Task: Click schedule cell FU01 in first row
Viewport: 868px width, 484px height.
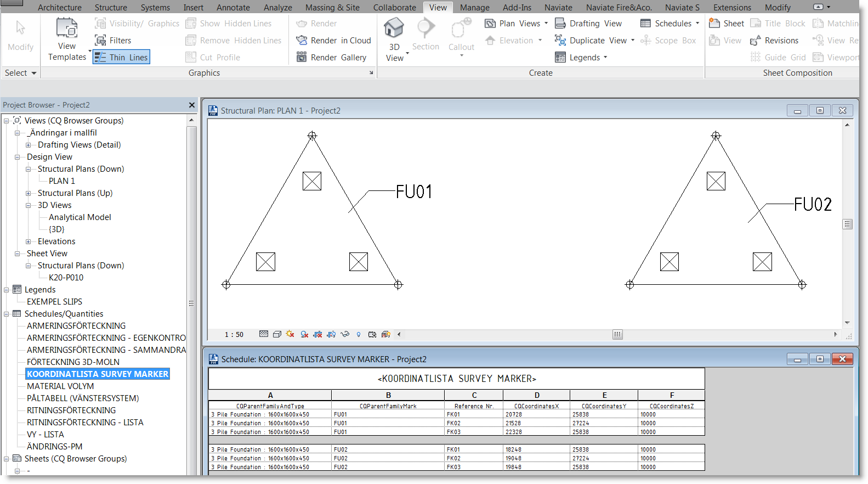Action: (x=341, y=415)
